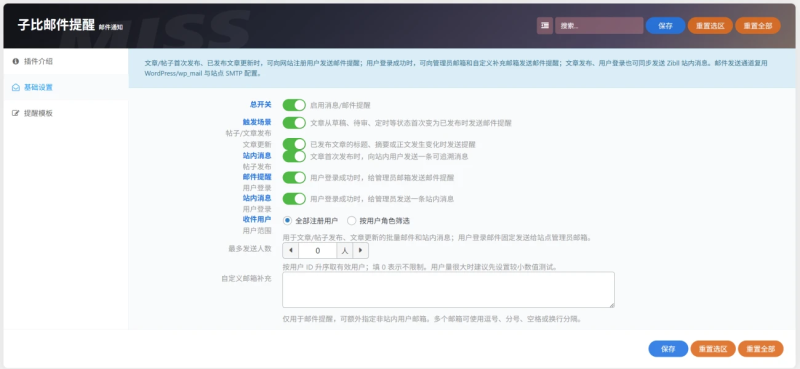This screenshot has width=800, height=369.
Task: Click the 自定义邮箱补充 text area
Action: click(448, 289)
